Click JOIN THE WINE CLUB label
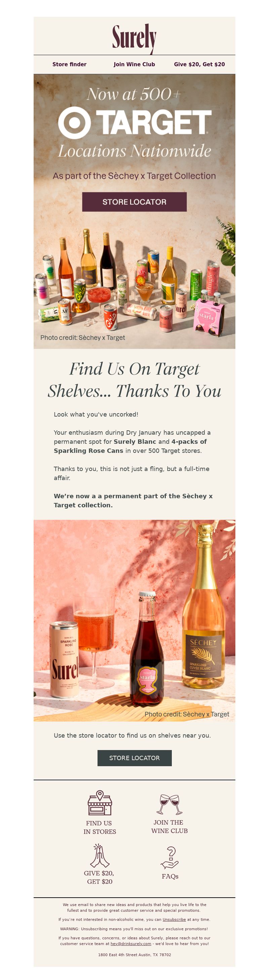Screen dimensions: 269x980 [x=170, y=826]
